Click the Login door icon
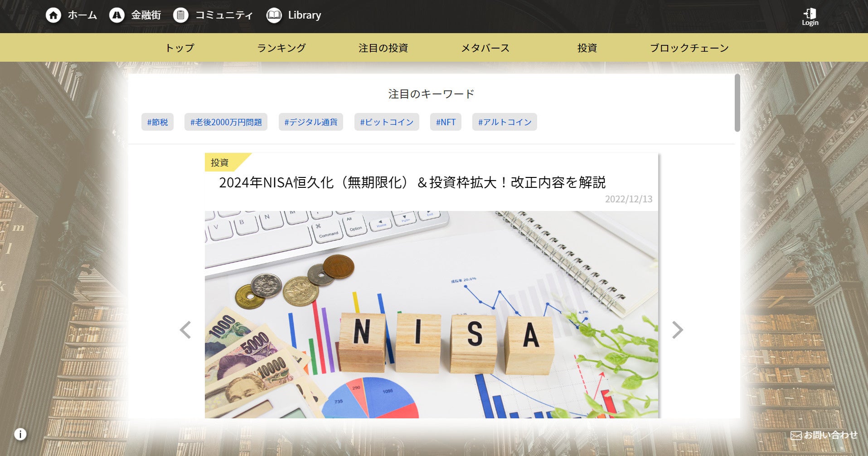The height and width of the screenshot is (456, 868). (x=810, y=14)
